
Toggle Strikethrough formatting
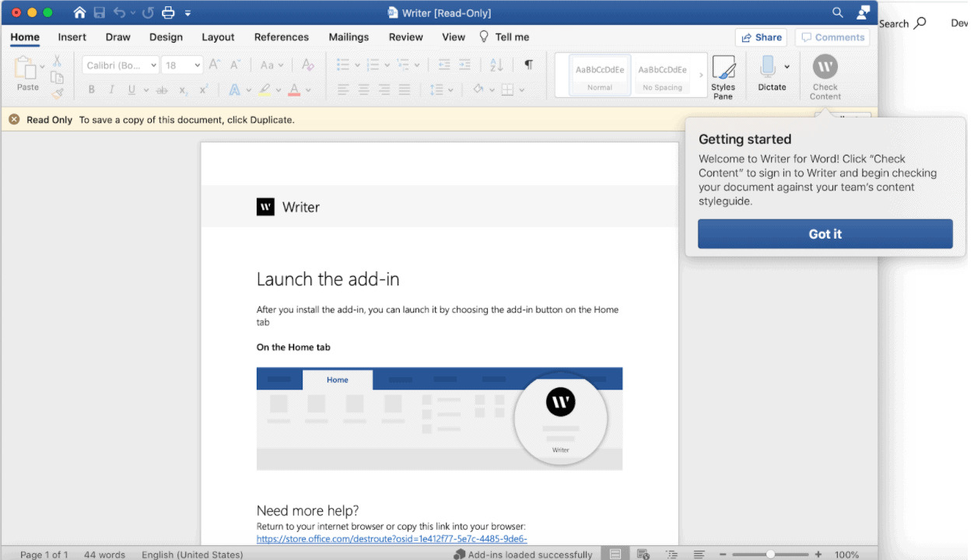(x=162, y=90)
